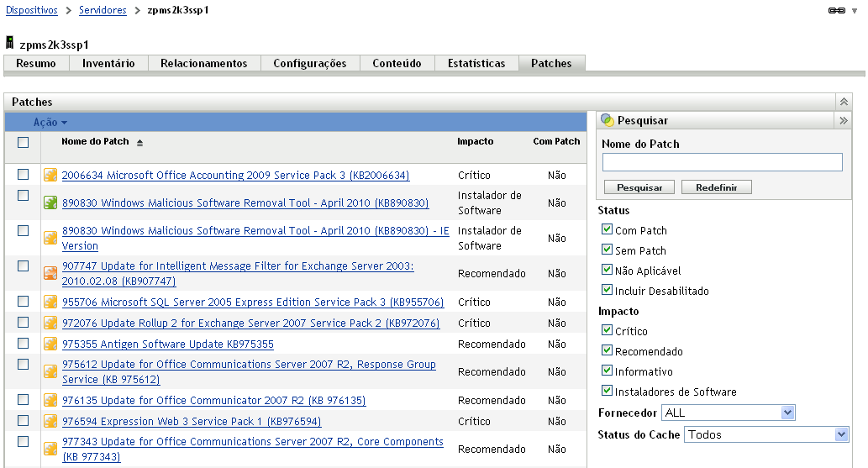Click the chain link icon at top right
The image size is (868, 468).
836,11
